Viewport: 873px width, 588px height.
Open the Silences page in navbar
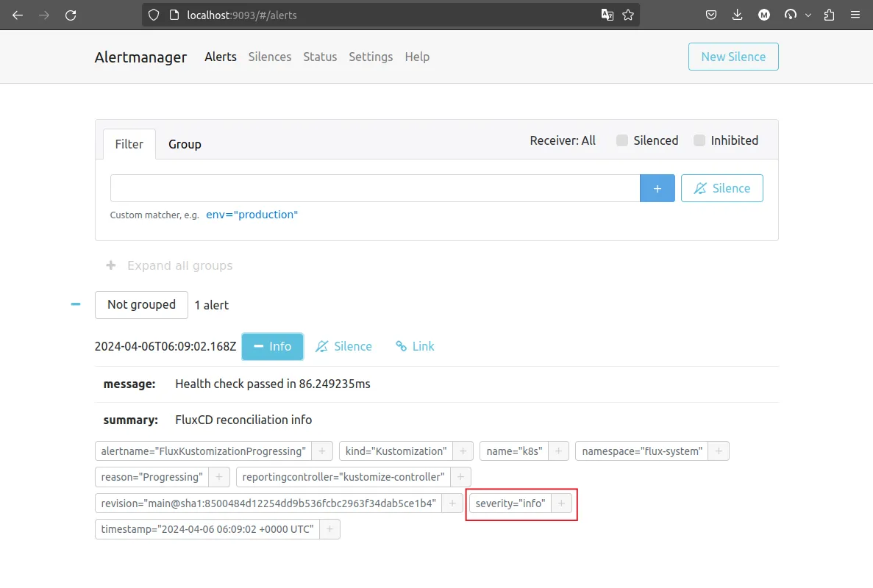269,57
